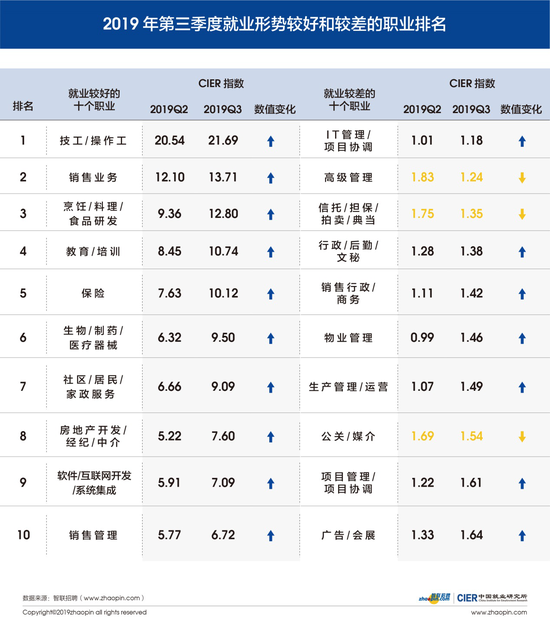Click the up arrow beside 1.64
Image resolution: width=550 pixels, height=630 pixels.
(x=522, y=536)
